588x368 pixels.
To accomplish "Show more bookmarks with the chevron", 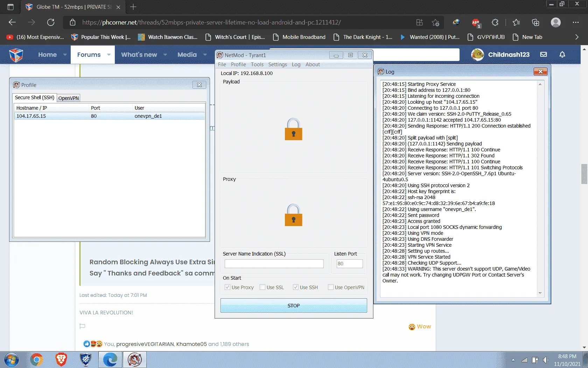I will pos(577,37).
